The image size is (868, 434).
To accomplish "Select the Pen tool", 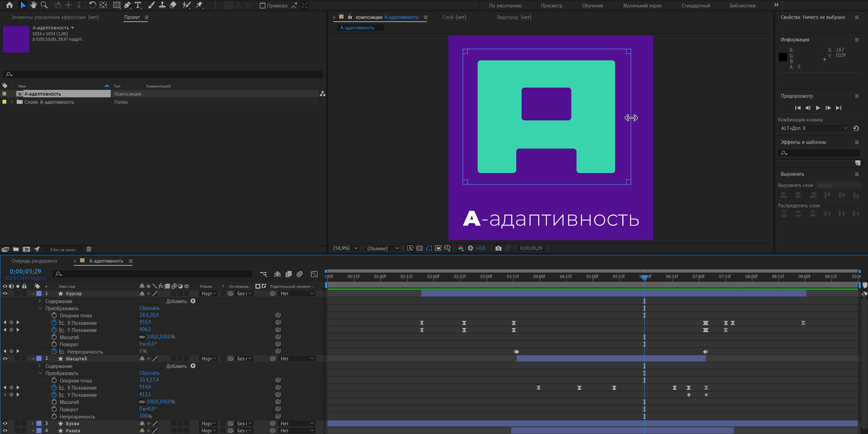I will point(127,5).
